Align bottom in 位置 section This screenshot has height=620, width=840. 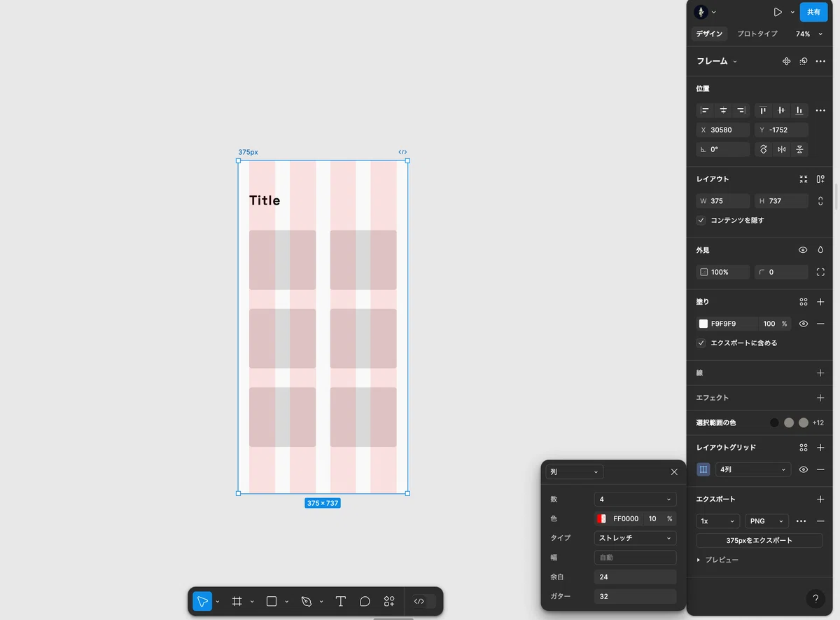[x=799, y=110]
